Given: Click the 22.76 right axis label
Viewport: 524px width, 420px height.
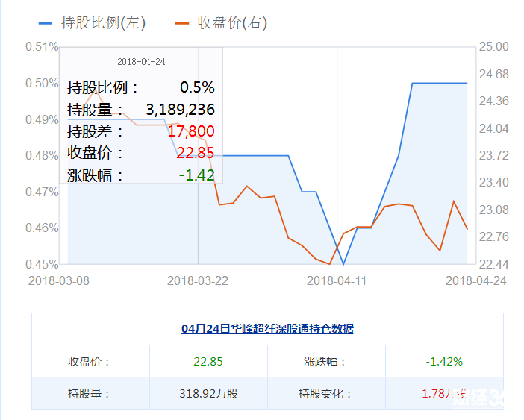Looking at the screenshot, I should (494, 236).
